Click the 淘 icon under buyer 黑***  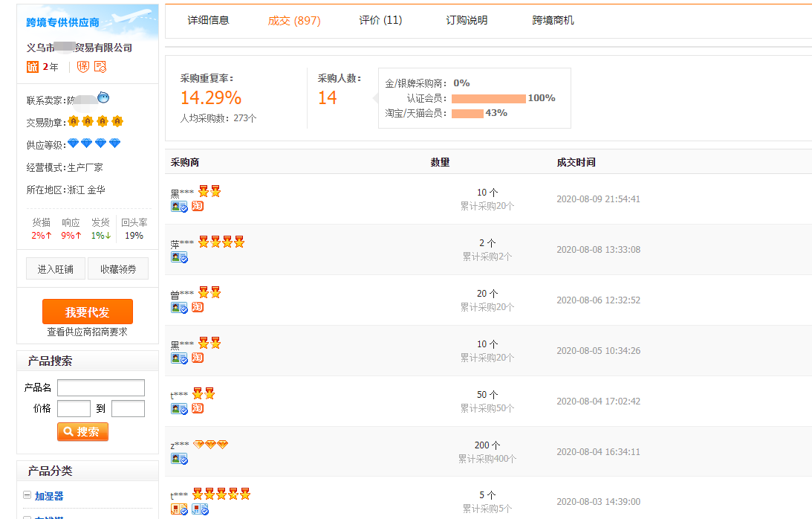pos(197,206)
